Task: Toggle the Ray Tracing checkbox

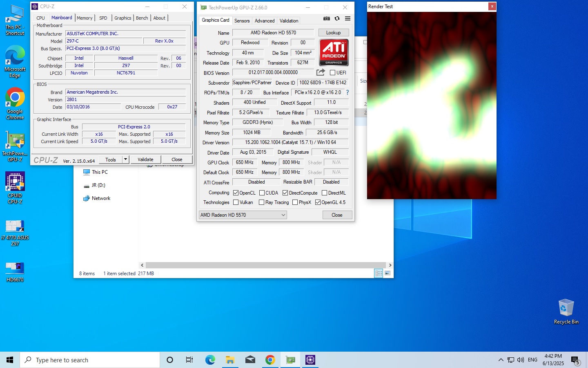Action: point(261,202)
